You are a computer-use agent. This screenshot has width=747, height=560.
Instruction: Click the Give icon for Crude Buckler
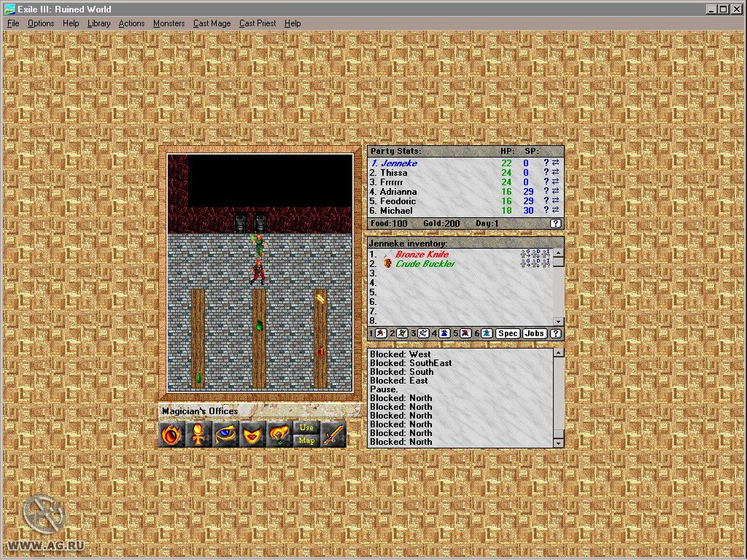click(525, 263)
